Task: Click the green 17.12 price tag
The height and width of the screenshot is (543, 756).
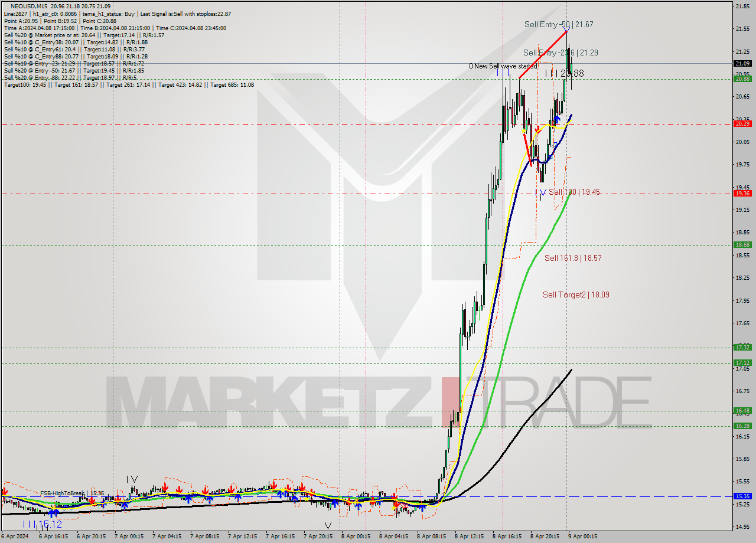Action: (x=742, y=362)
